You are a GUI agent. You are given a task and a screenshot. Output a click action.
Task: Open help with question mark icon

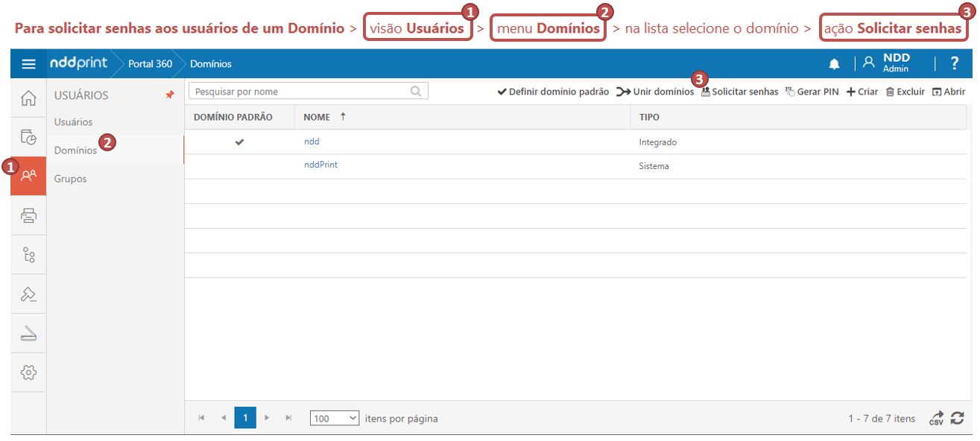point(955,64)
